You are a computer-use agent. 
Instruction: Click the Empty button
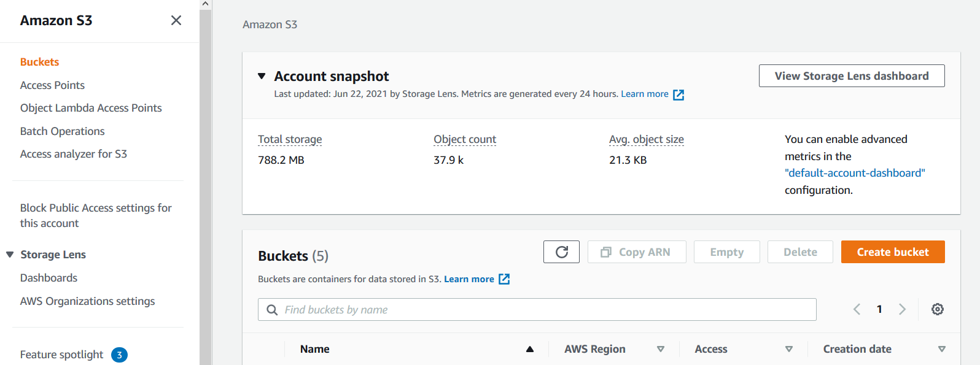tap(727, 252)
